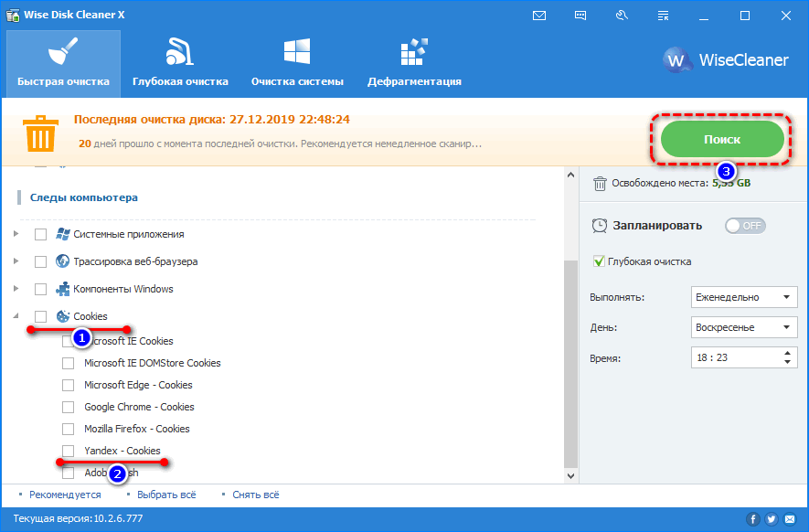Tick the Google Chrome - Cookies checkbox
Image resolution: width=809 pixels, height=532 pixels.
click(69, 407)
